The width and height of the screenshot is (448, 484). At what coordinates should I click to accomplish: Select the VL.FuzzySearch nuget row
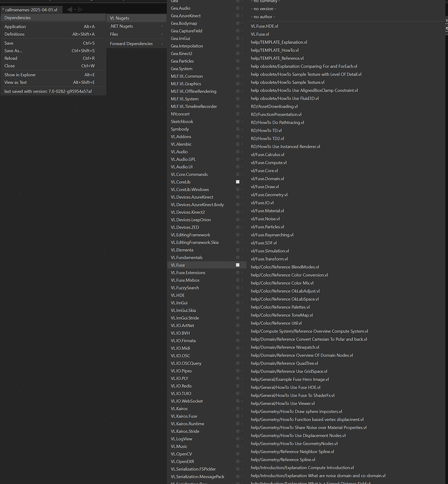point(207,288)
